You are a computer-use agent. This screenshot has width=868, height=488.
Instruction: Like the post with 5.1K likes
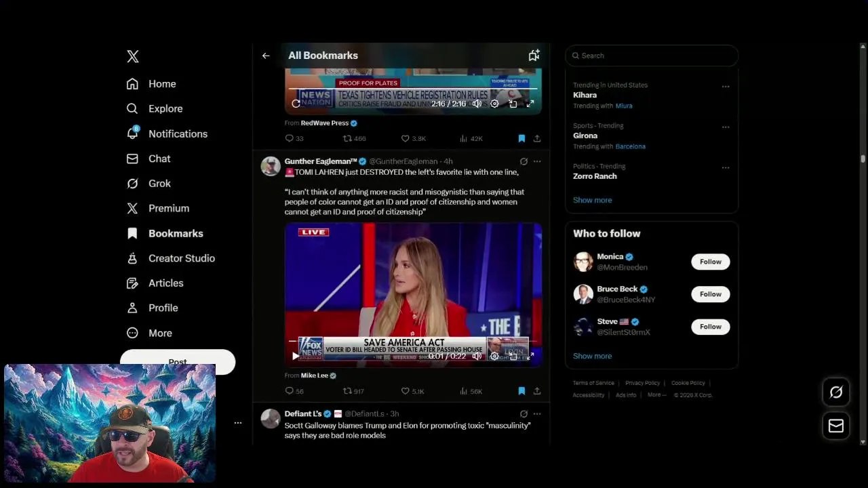(x=413, y=391)
